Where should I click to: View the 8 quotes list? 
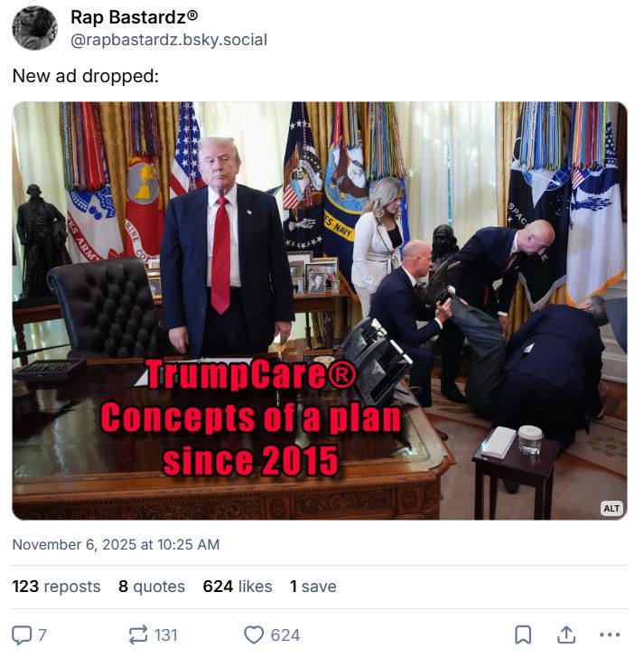152,587
